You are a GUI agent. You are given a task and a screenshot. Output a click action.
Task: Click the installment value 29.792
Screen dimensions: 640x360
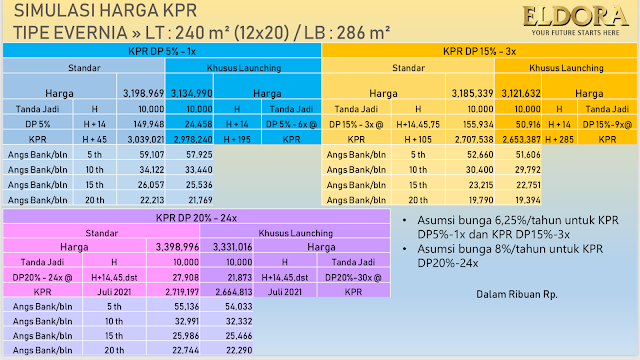click(x=528, y=169)
